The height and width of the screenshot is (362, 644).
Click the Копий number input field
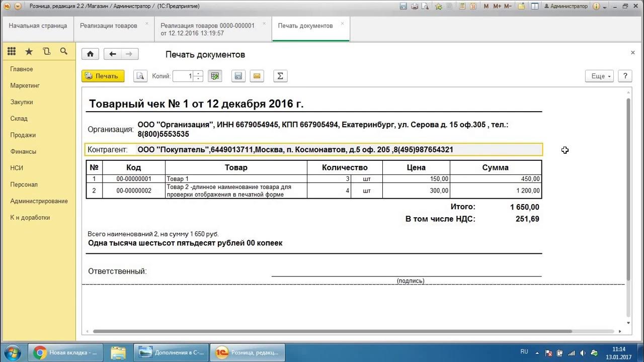(183, 76)
